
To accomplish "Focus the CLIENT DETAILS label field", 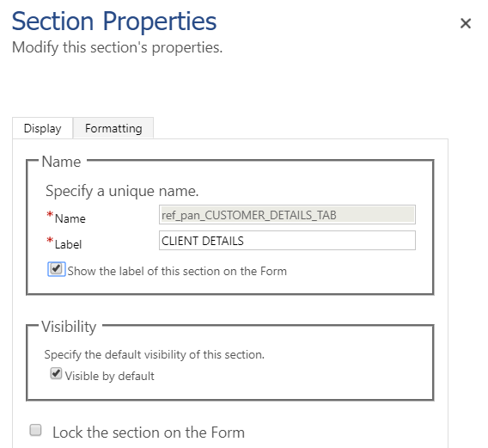I will [x=287, y=241].
